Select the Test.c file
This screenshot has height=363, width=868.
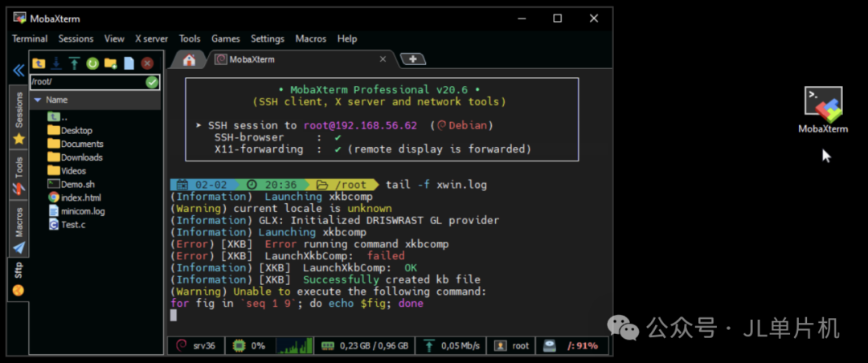click(67, 225)
